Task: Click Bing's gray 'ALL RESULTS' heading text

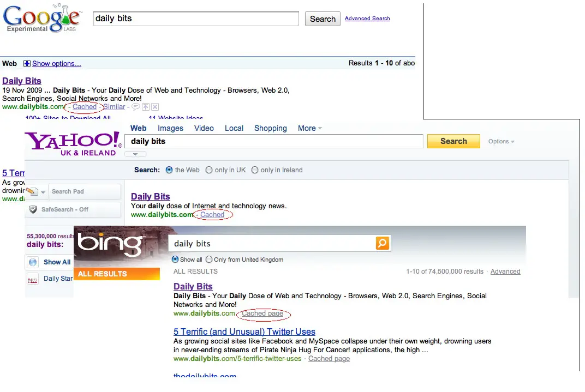Action: pyautogui.click(x=195, y=272)
